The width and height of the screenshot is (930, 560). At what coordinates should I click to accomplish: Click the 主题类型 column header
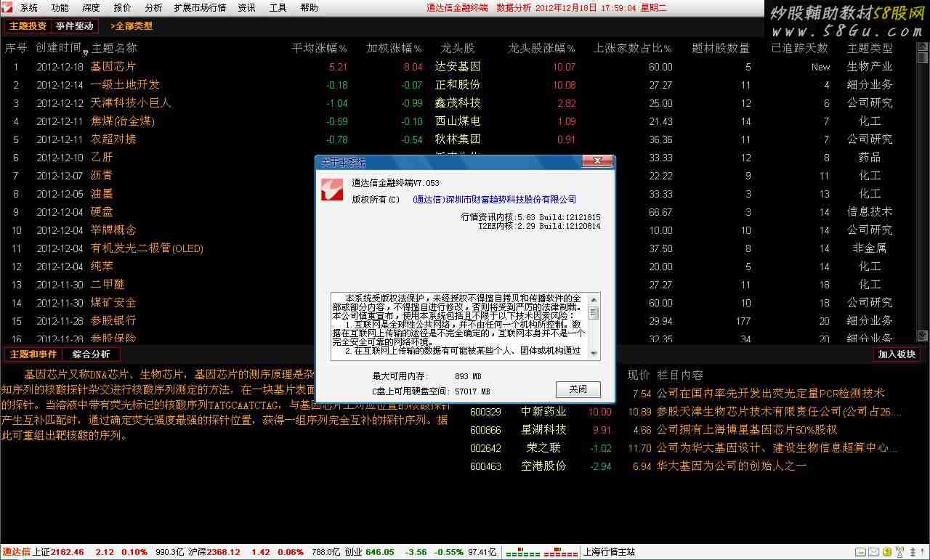[870, 49]
